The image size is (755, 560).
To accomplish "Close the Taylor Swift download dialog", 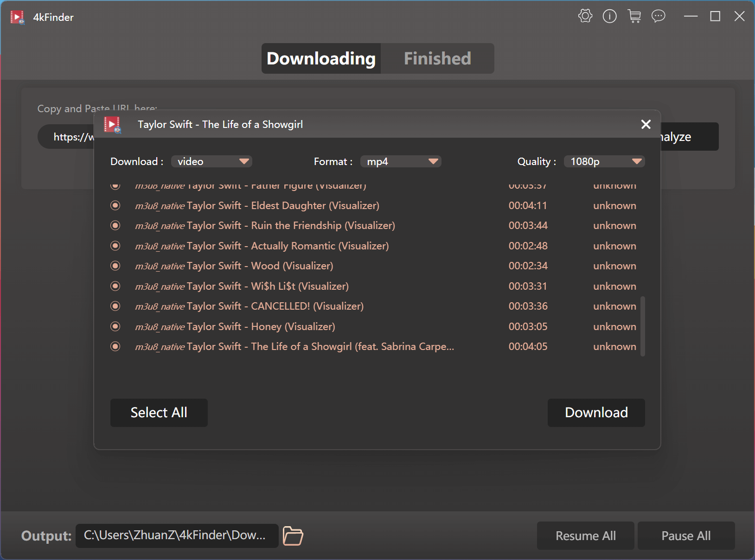I will (645, 124).
